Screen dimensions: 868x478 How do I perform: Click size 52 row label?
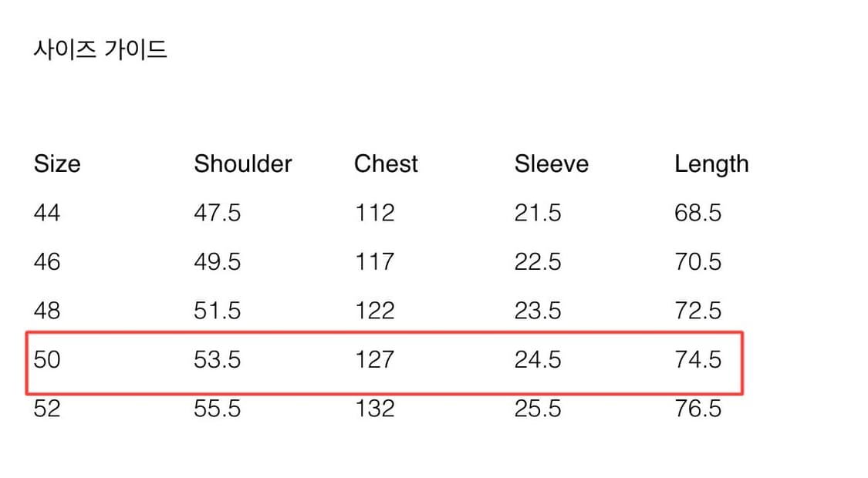(47, 408)
